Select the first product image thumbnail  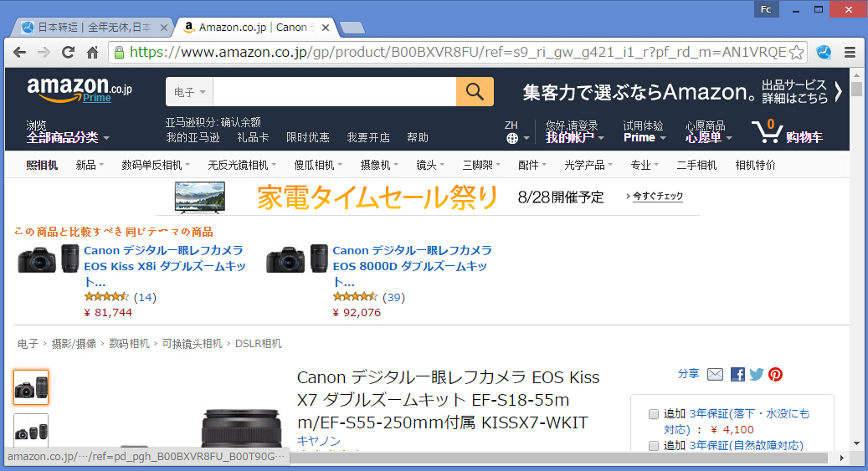[x=31, y=387]
